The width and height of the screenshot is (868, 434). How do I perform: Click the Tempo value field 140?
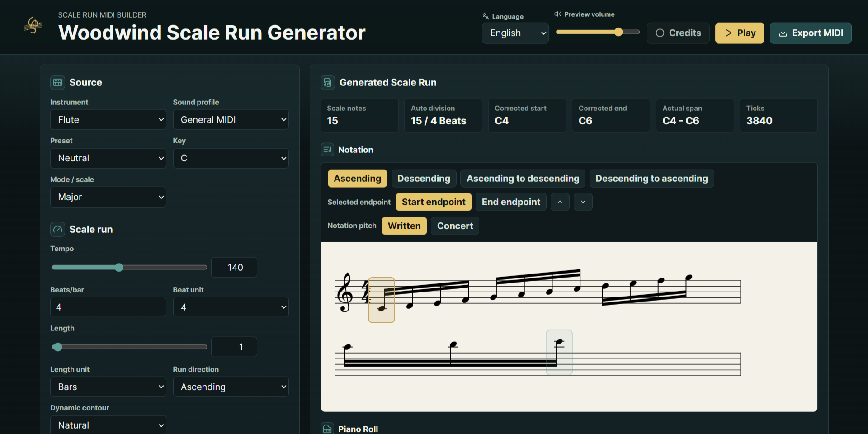pos(234,268)
